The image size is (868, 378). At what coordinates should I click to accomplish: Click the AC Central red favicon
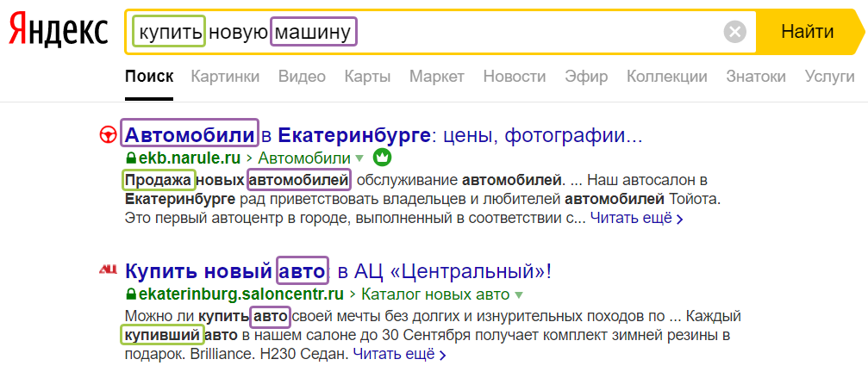pos(109,270)
